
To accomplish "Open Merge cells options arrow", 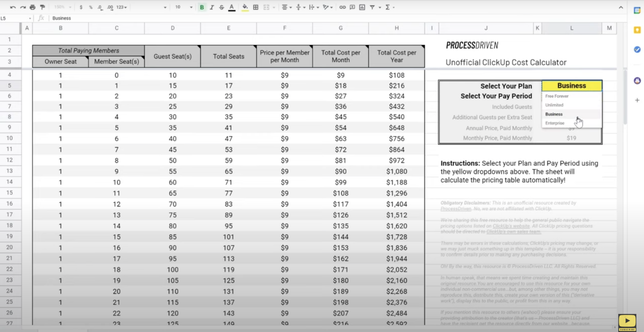I will pyautogui.click(x=274, y=7).
